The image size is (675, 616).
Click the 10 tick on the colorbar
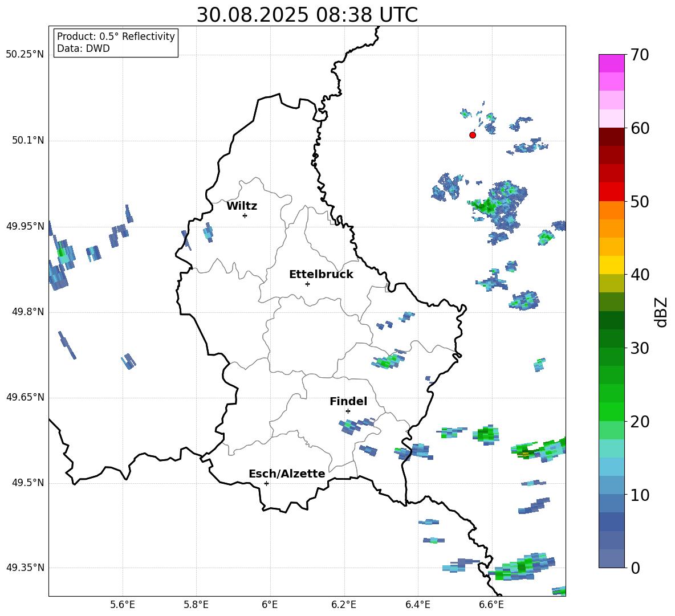coord(640,495)
